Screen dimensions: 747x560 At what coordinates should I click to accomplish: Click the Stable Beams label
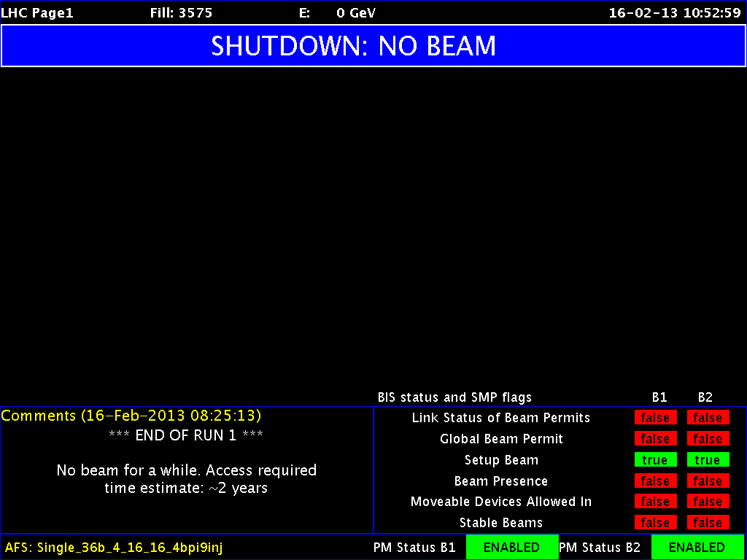coord(501,522)
